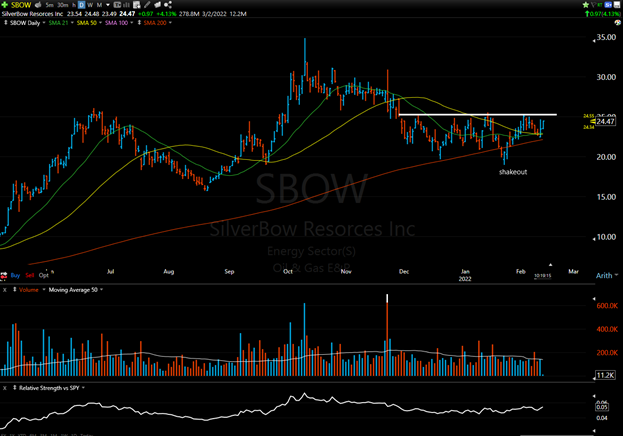623x436 pixels.
Task: Click the 11.2K volume value label
Action: tap(605, 375)
